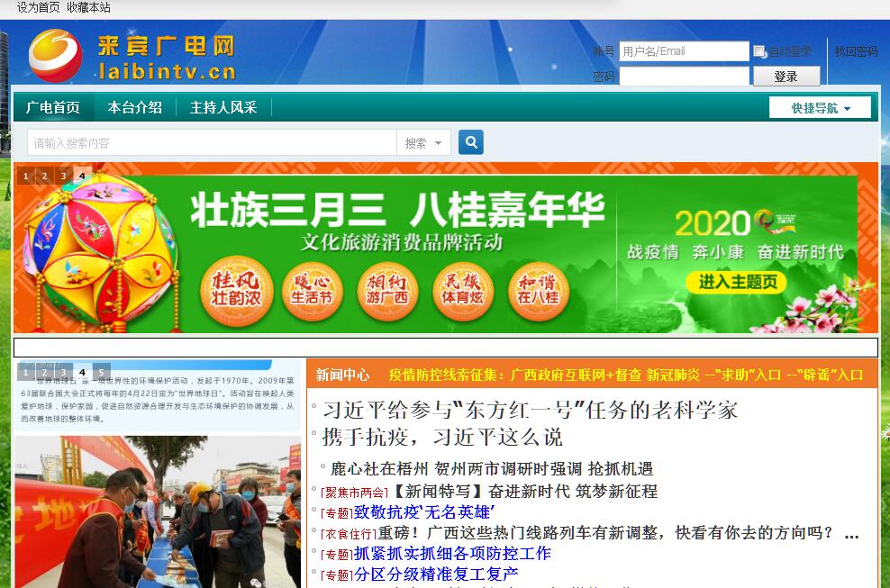This screenshot has width=890, height=588.
Task: Open the 致敬抗疫'无名英雄' news link
Action: [x=424, y=512]
